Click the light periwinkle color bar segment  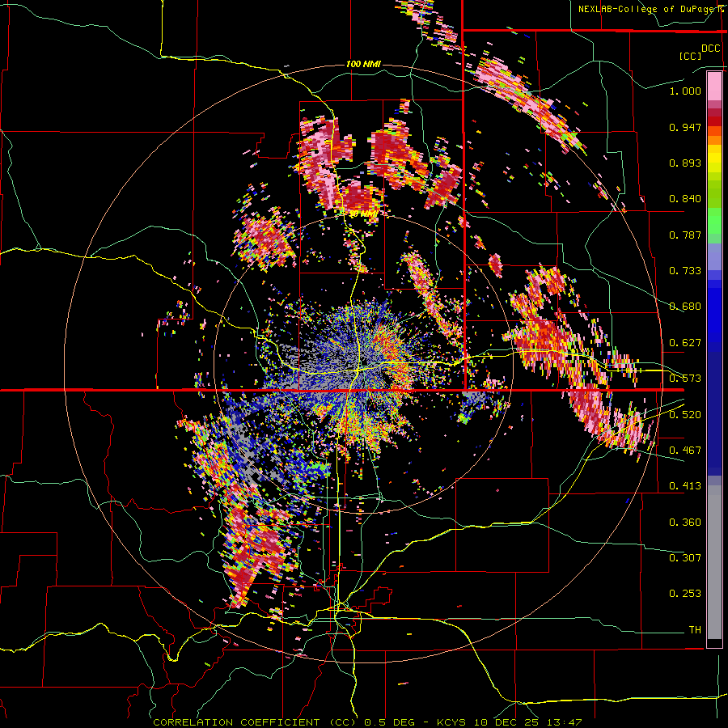click(x=714, y=257)
